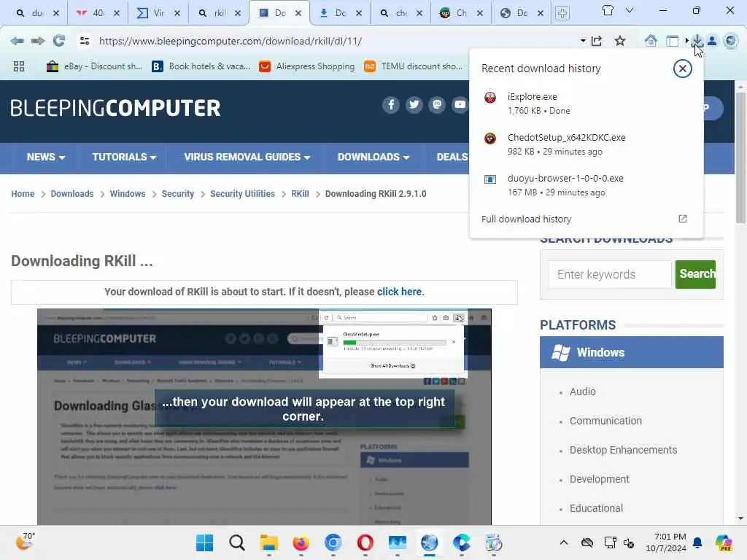Screen dimensions: 747x560
Task: Bookmark this page with the star
Action: [x=620, y=41]
